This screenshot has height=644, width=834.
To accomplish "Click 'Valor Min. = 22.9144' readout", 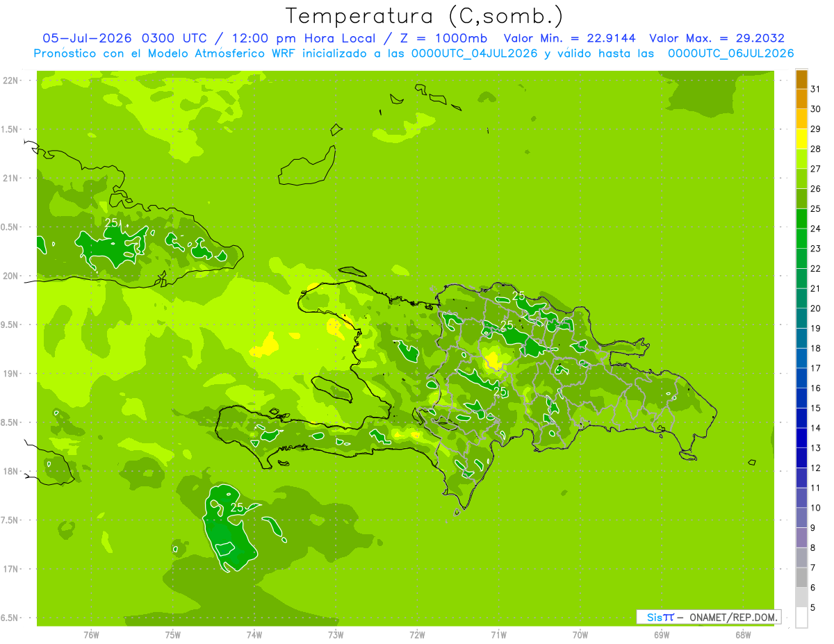I will click(x=570, y=38).
